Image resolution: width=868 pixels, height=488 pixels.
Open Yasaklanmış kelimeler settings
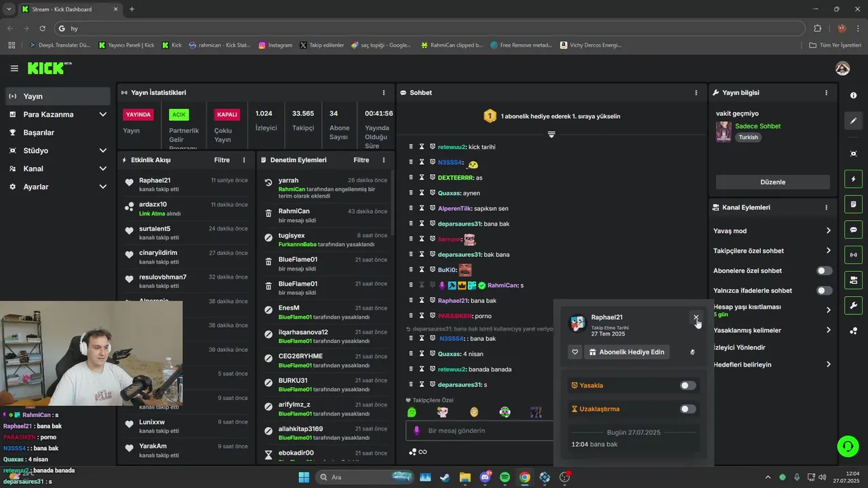click(x=772, y=330)
